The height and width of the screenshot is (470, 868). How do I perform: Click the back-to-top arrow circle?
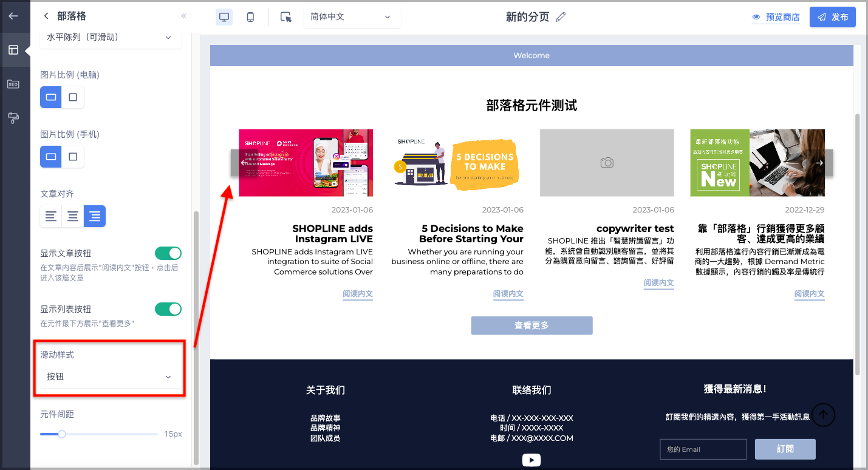click(824, 415)
